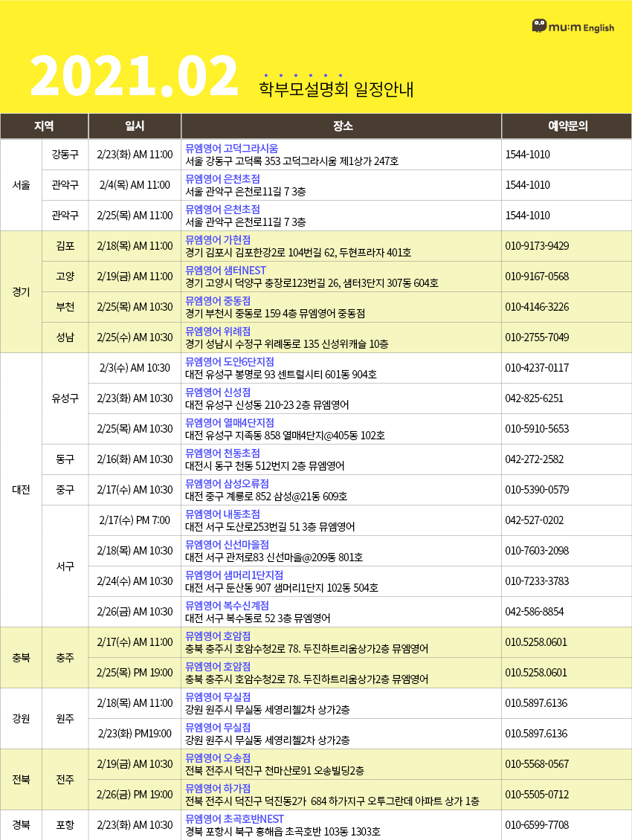
Task: Click phone number 010-4237-0117
Action: 537,369
